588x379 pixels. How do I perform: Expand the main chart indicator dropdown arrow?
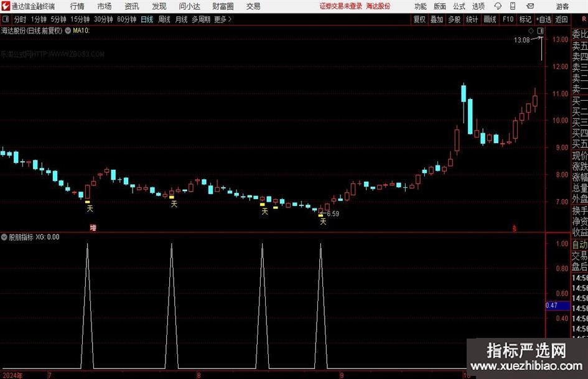coord(68,30)
